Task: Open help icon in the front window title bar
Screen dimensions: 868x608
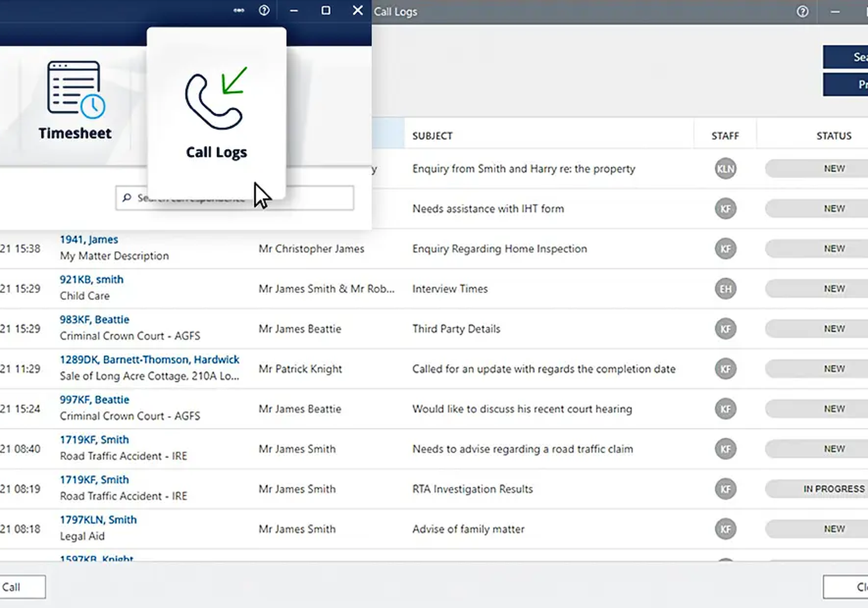Action: tap(264, 11)
